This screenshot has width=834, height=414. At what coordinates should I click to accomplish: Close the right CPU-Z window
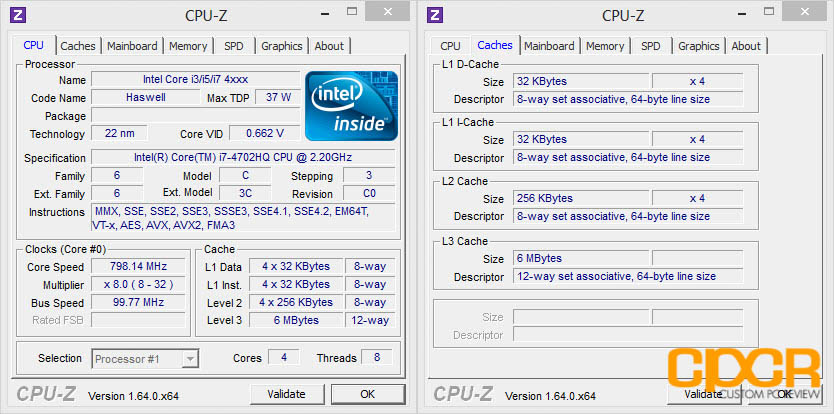coord(804,11)
